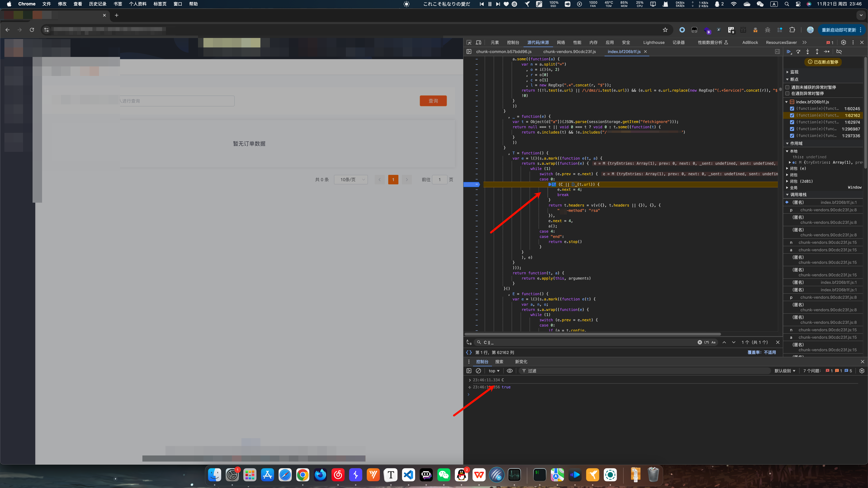
Task: Enable pause on caught exceptions
Action: click(x=787, y=93)
